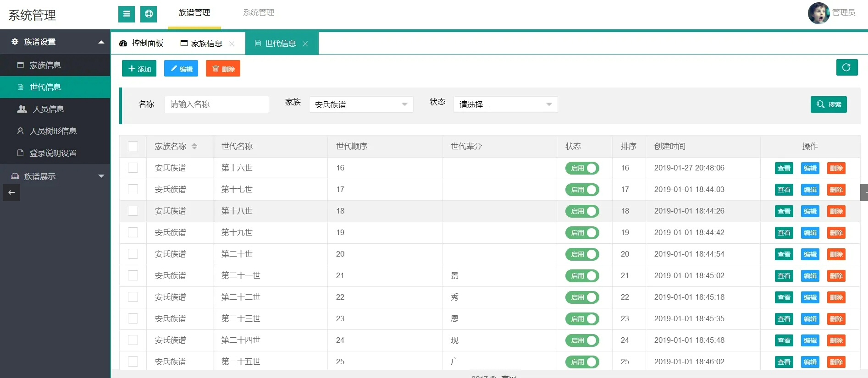Tick the select-all checkbox in header
868x378 pixels.
coord(133,146)
